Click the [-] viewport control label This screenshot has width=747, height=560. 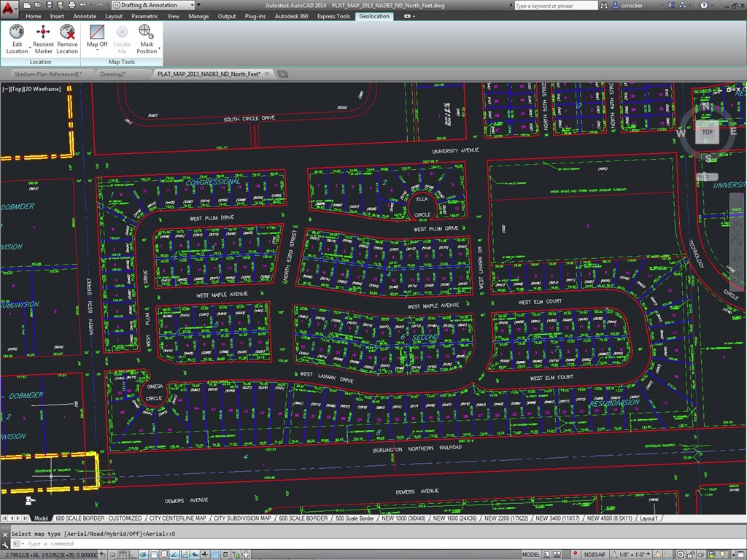(x=6, y=89)
